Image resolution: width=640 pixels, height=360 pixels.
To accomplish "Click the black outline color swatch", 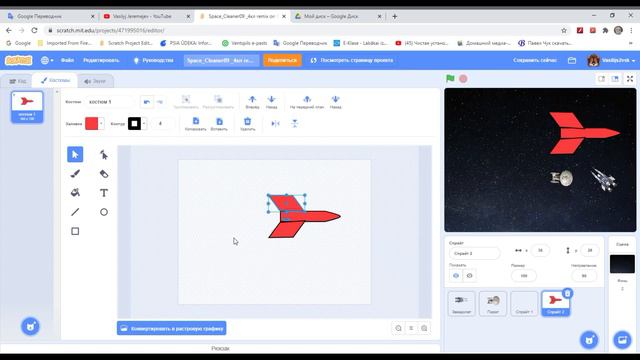I will coord(134,124).
